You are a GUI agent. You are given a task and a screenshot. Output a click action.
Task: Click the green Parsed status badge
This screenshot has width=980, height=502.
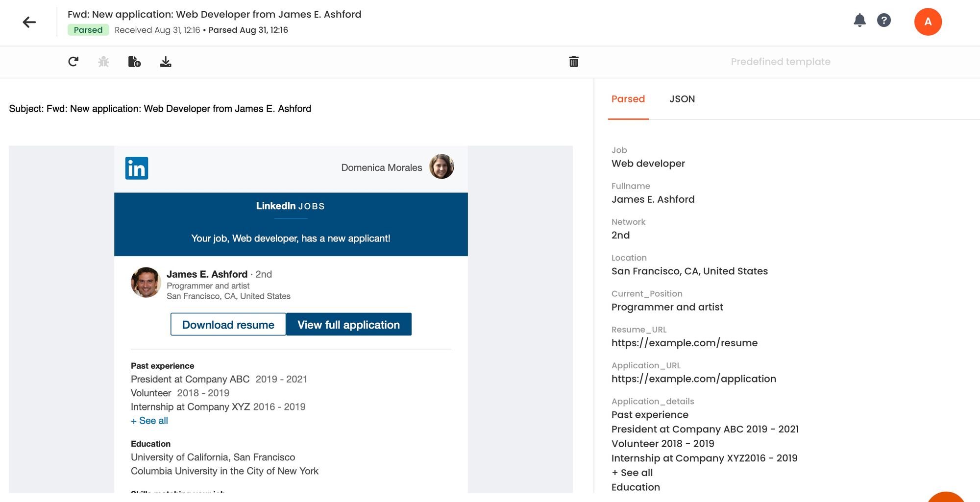(x=88, y=30)
